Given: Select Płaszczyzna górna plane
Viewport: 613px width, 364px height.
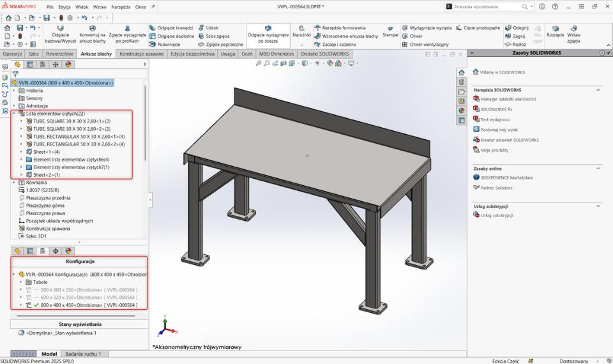Looking at the screenshot, I should tap(45, 205).
